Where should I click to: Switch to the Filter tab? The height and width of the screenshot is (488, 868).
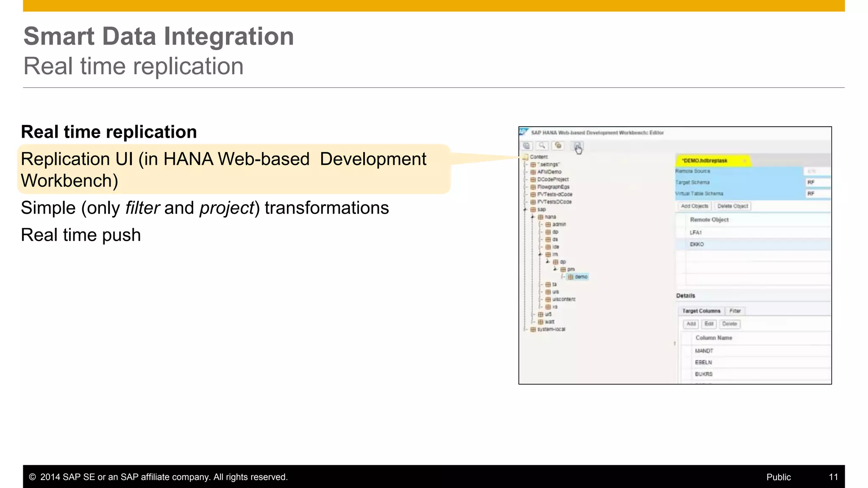735,311
